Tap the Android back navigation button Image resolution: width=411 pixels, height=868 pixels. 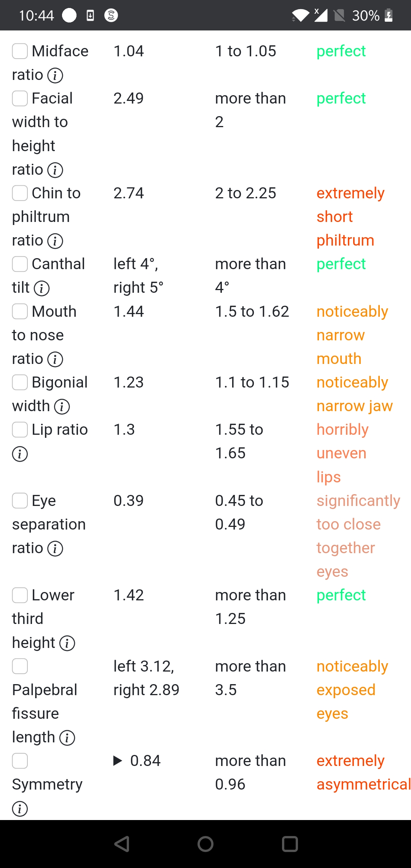coord(122,844)
